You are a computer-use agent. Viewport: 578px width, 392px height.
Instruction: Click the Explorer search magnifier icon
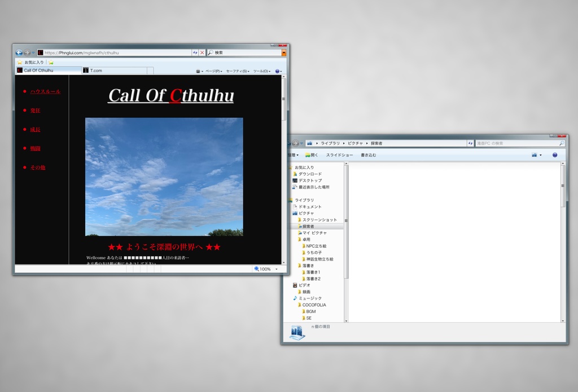pos(562,143)
